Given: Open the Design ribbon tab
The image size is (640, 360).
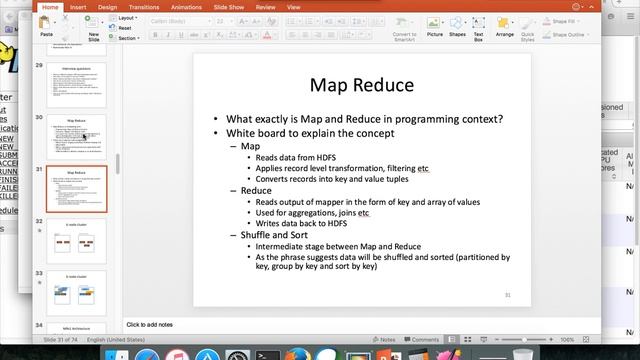Looking at the screenshot, I should click(x=107, y=7).
